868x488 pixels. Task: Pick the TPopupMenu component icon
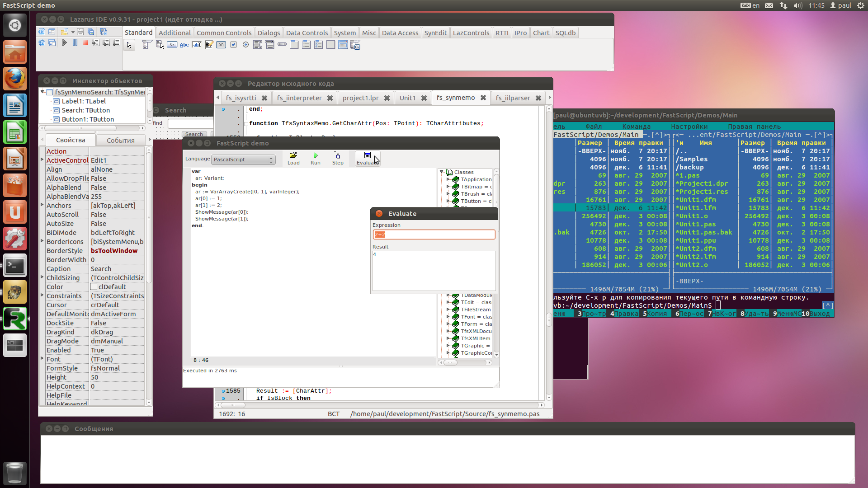(x=160, y=45)
